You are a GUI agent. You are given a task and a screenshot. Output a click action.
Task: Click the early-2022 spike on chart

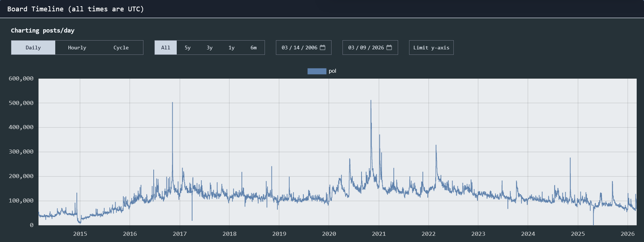pos(436,145)
